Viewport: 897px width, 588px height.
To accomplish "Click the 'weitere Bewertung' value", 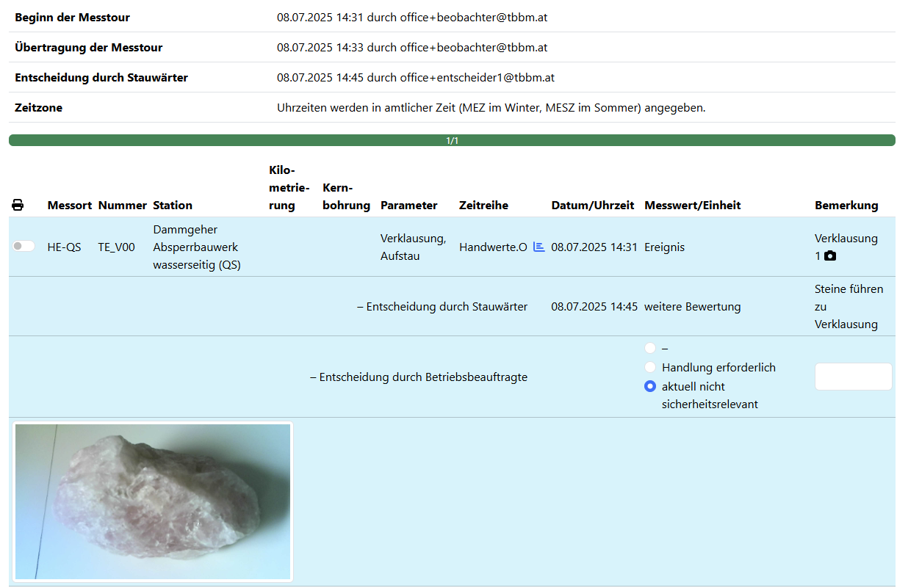I will click(x=693, y=307).
